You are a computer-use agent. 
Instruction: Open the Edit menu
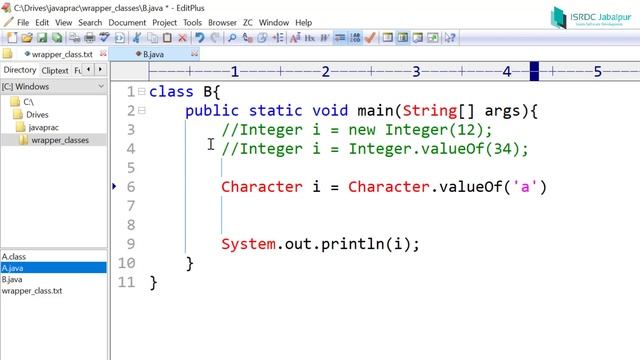(42, 22)
